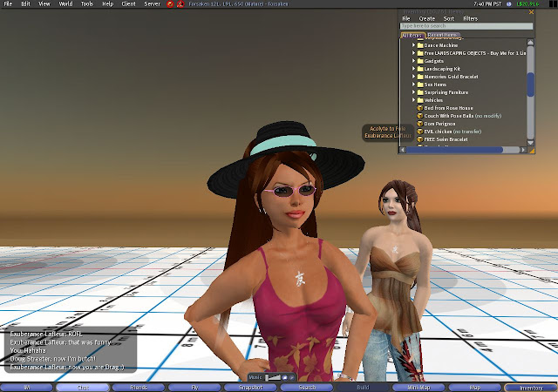Click the Fly button
This screenshot has height=392, width=558.
194,388
